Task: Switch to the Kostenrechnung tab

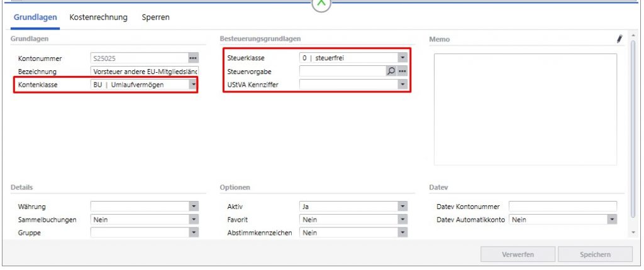Action: tap(98, 18)
